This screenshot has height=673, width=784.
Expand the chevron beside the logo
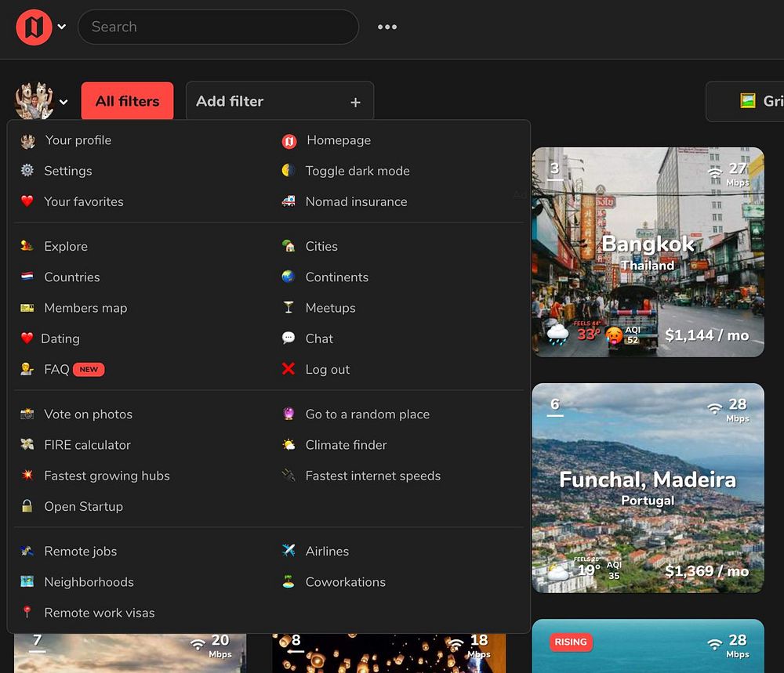click(x=62, y=27)
